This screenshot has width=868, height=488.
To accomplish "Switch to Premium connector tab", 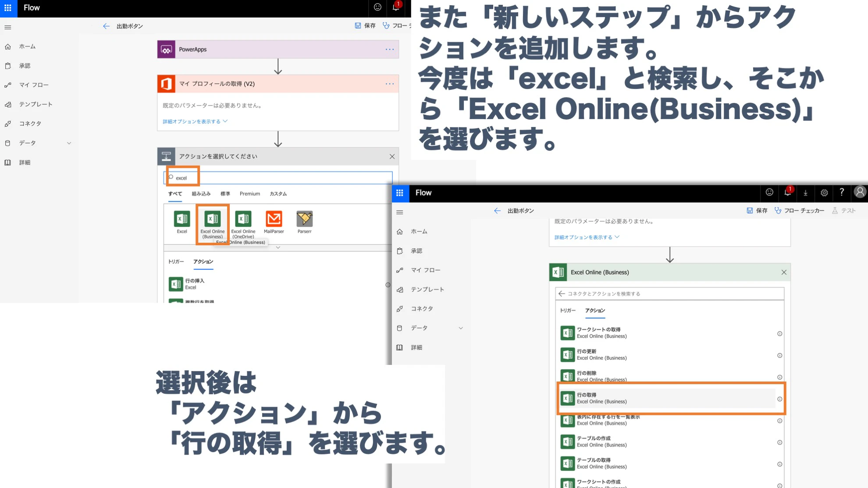I will (250, 194).
